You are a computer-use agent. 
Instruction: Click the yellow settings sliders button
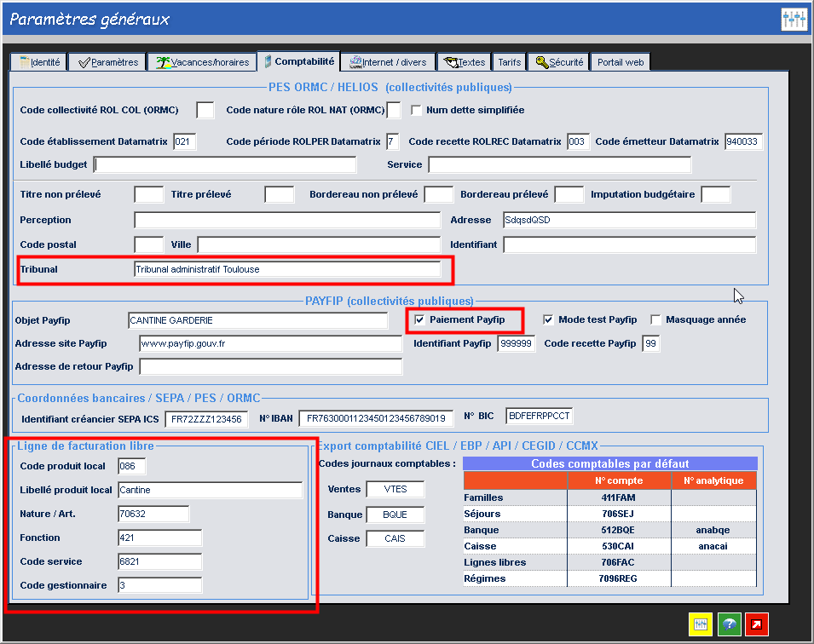pos(700,624)
